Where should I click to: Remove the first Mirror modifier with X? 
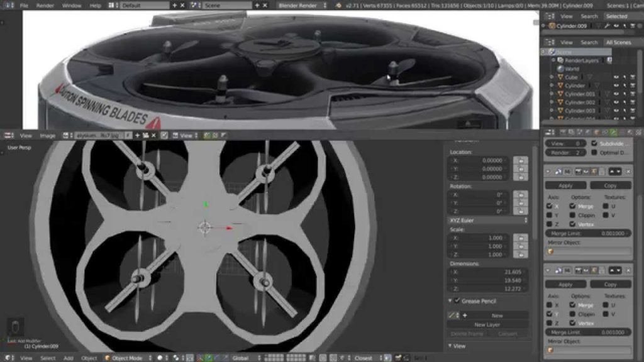click(628, 172)
